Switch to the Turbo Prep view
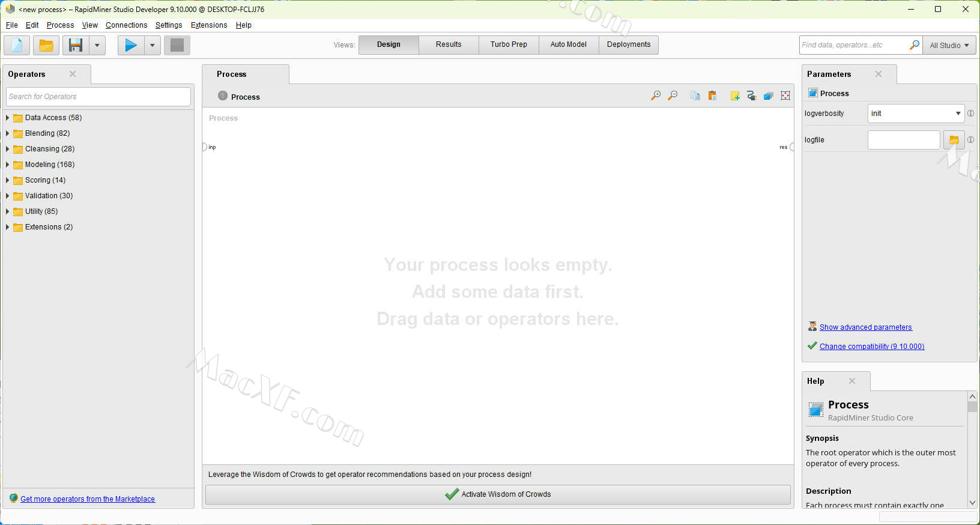This screenshot has height=525, width=980. click(x=509, y=44)
